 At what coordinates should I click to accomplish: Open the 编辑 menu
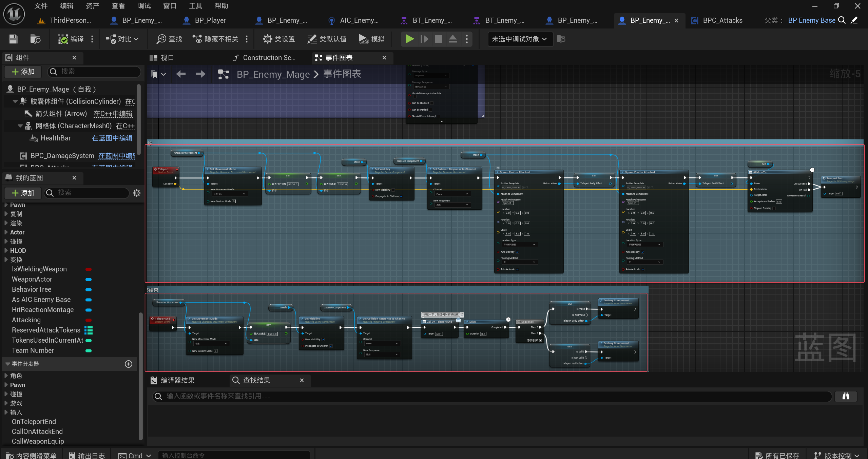pyautogui.click(x=67, y=6)
